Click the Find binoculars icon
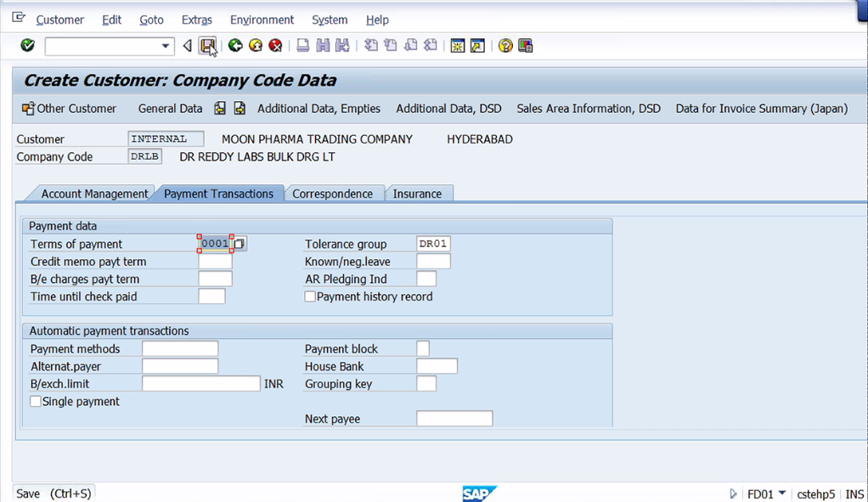The width and height of the screenshot is (868, 502). coord(323,45)
